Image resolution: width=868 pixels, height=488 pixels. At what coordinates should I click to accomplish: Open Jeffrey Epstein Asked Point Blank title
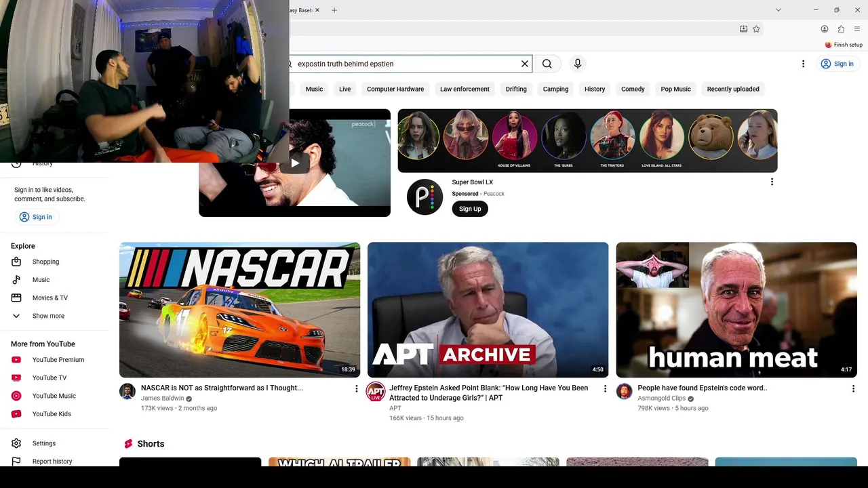(x=488, y=393)
